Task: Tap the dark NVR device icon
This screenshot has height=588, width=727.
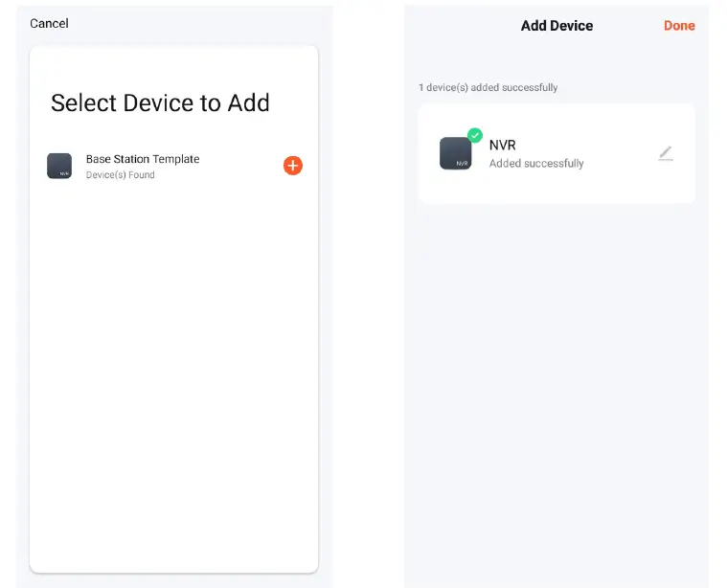Action: pyautogui.click(x=455, y=154)
